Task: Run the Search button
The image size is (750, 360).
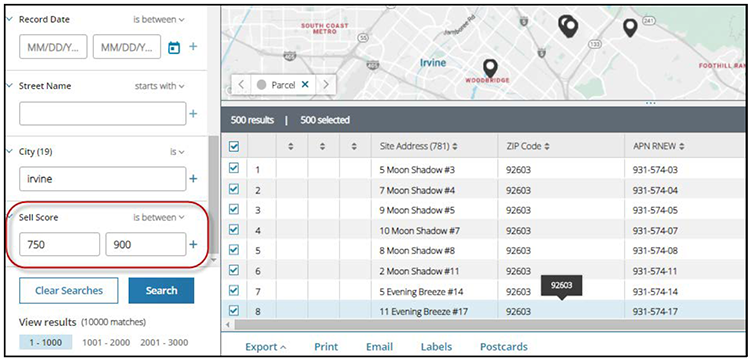Action: click(x=161, y=291)
